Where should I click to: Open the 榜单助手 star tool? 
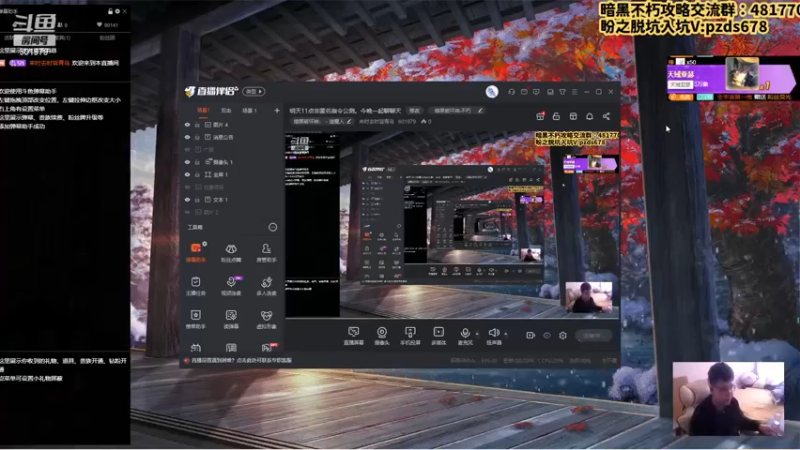point(195,319)
